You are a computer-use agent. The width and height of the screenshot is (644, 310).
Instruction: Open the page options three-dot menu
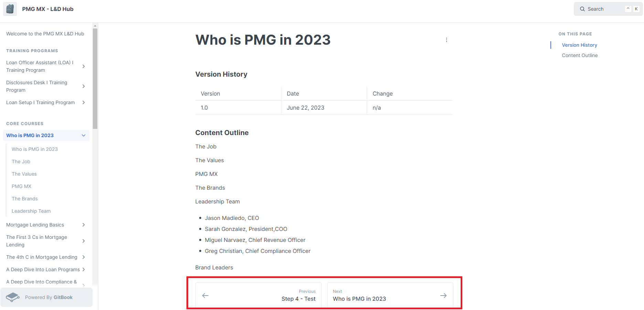pos(447,40)
